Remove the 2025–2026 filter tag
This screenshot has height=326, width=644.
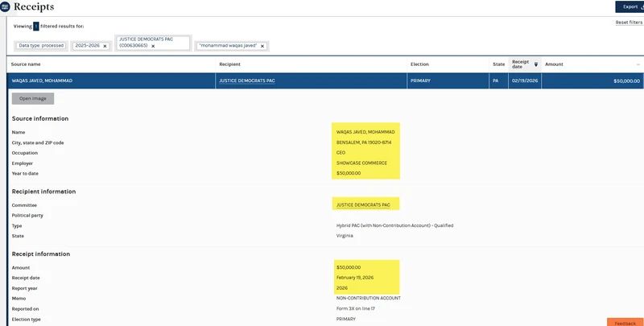[x=105, y=46]
